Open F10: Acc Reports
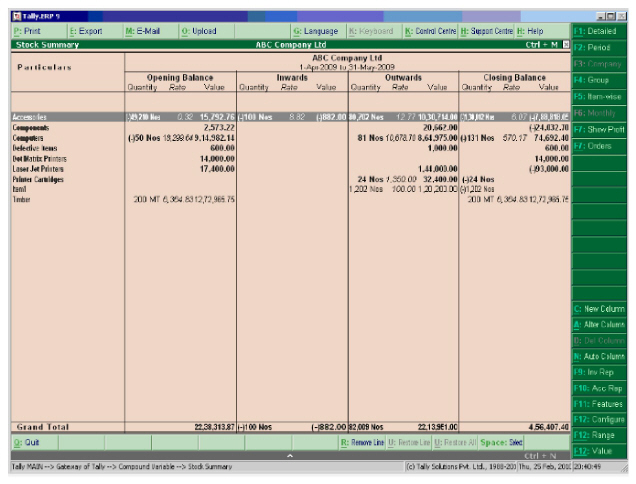The height and width of the screenshot is (484, 636). coord(599,388)
